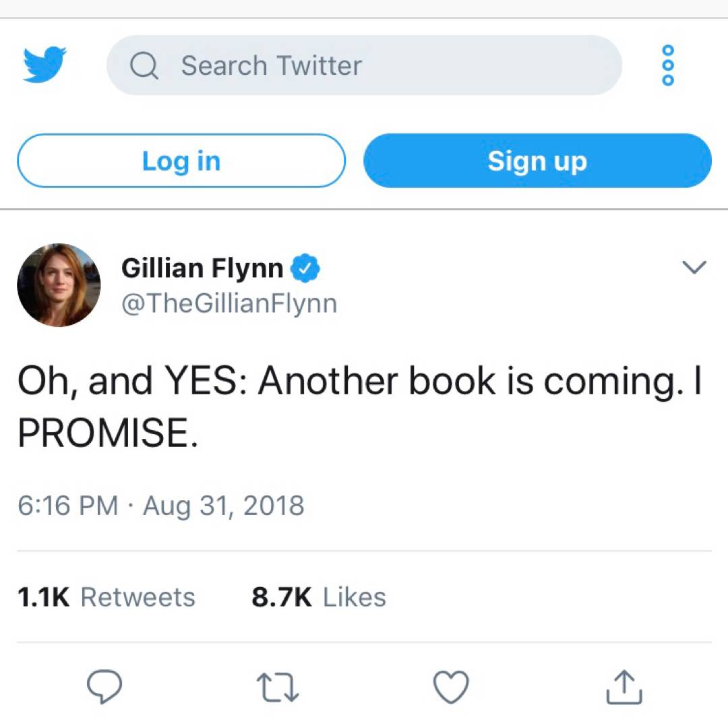The height and width of the screenshot is (728, 728).
Task: Open the Gillian Flynn display name
Action: (x=202, y=268)
